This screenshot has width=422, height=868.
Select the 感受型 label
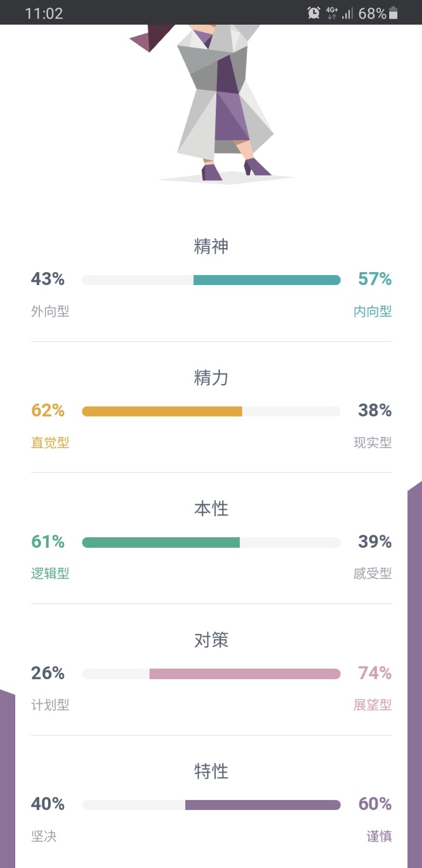372,574
